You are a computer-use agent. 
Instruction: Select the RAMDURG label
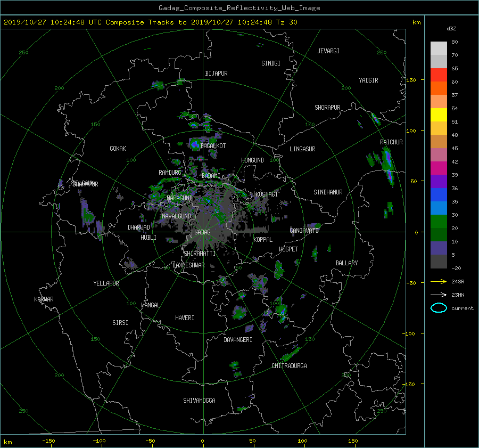click(x=170, y=173)
